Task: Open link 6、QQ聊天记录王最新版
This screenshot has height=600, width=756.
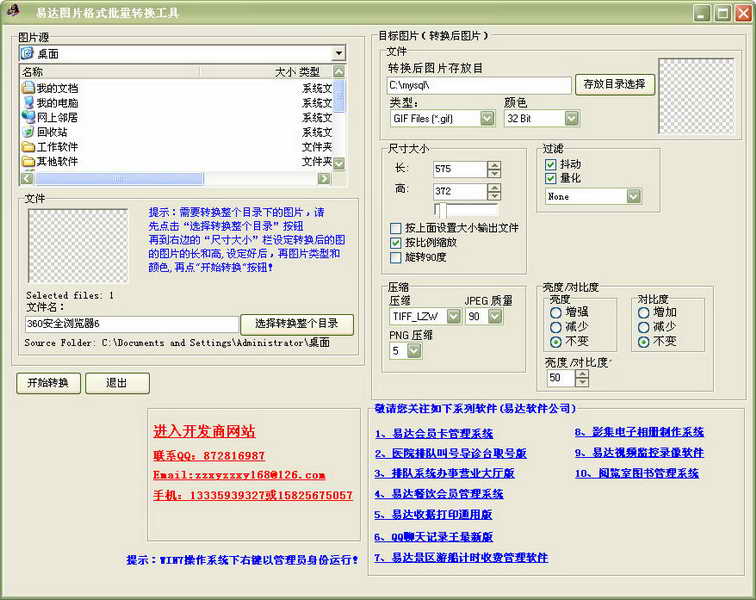Action: click(x=433, y=537)
